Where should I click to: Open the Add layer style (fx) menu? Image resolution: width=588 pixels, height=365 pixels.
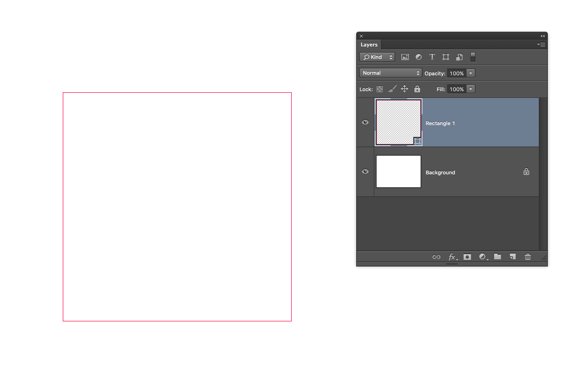tap(452, 257)
